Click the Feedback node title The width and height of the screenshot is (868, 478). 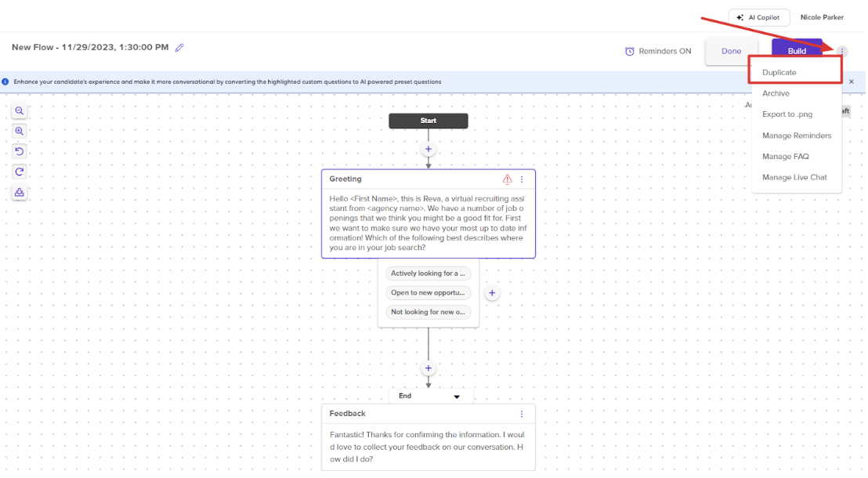point(347,414)
